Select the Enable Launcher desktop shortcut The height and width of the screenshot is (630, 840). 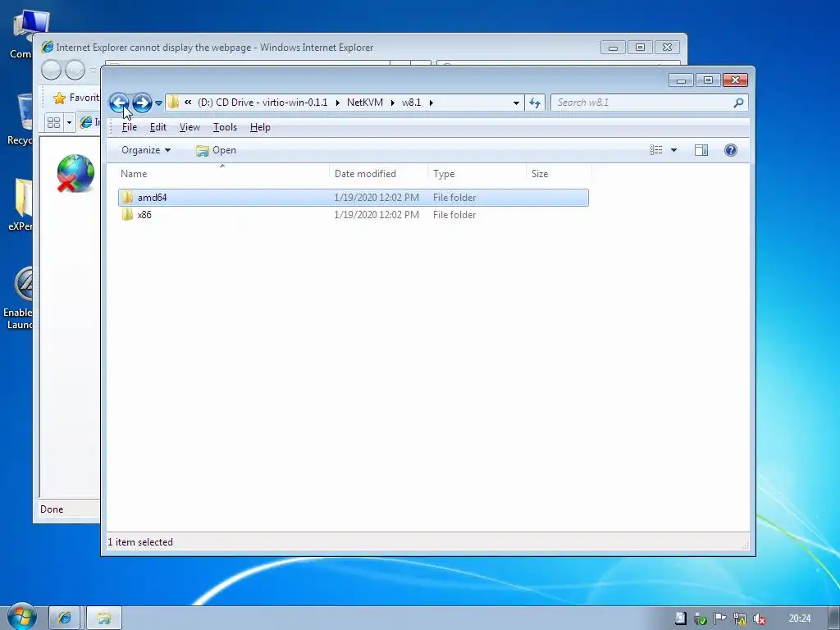point(20,298)
